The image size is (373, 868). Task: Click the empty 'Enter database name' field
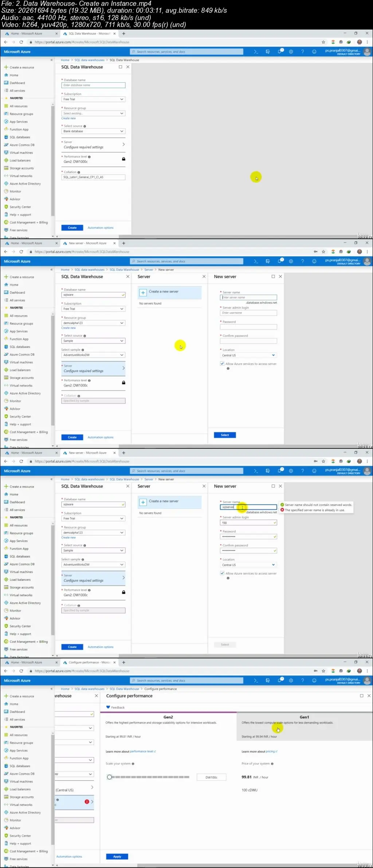[x=93, y=85]
